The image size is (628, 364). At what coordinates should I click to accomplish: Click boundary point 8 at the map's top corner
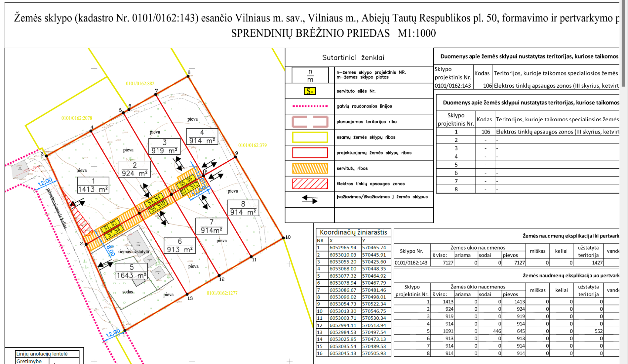(x=188, y=76)
